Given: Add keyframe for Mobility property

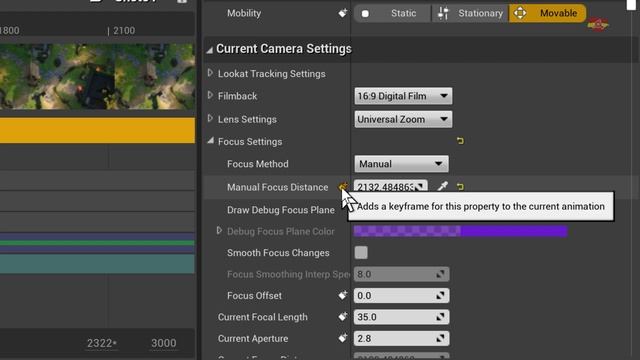Looking at the screenshot, I should click(x=342, y=13).
